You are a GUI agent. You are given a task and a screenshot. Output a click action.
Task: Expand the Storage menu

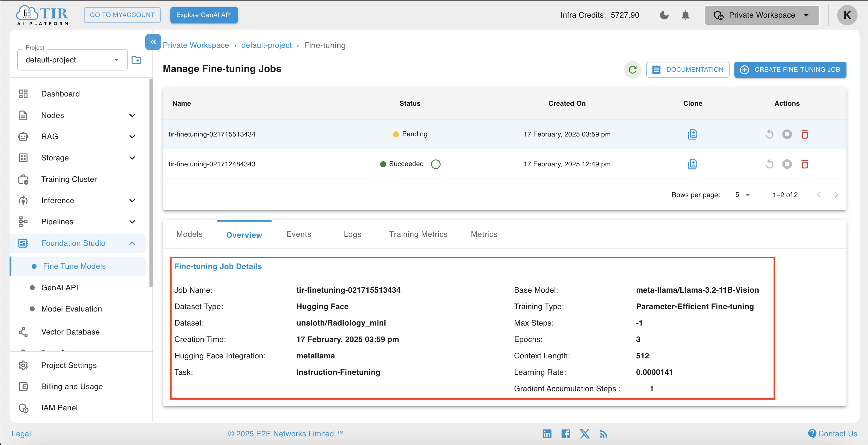(x=77, y=158)
